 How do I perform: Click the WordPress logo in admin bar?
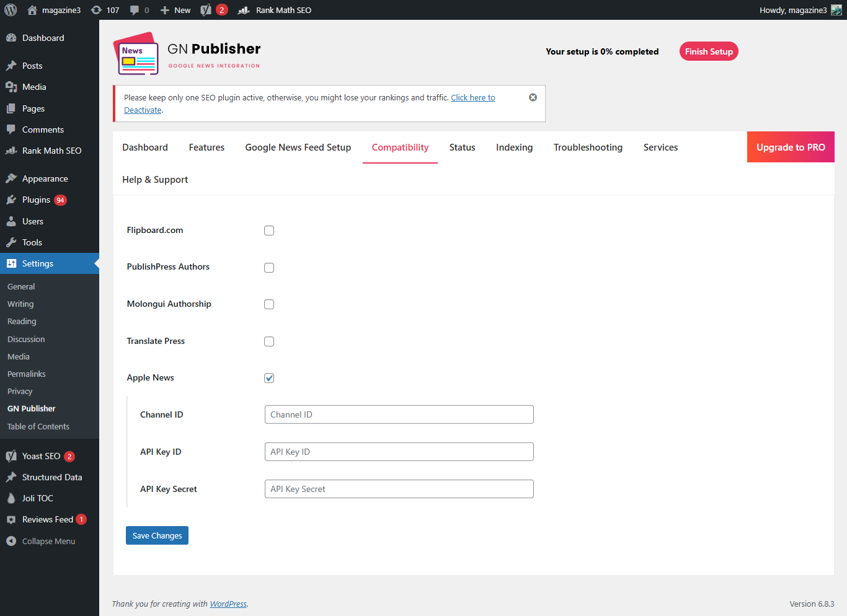(x=11, y=10)
